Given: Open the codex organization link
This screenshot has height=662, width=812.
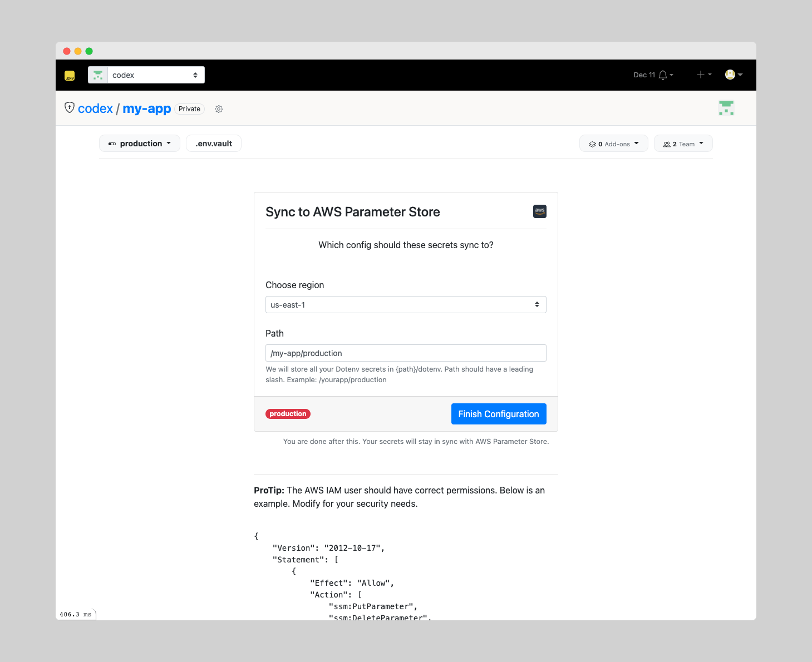Looking at the screenshot, I should pyautogui.click(x=95, y=108).
